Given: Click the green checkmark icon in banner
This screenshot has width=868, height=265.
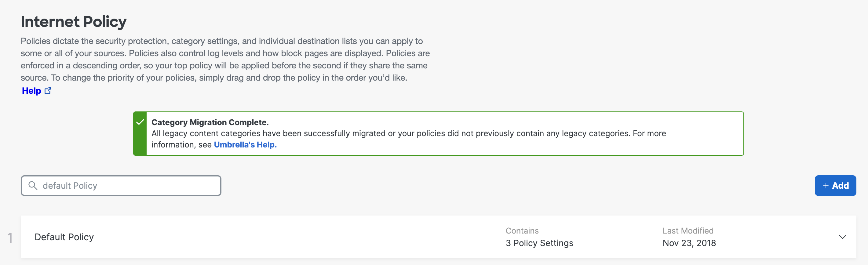Looking at the screenshot, I should (x=140, y=122).
